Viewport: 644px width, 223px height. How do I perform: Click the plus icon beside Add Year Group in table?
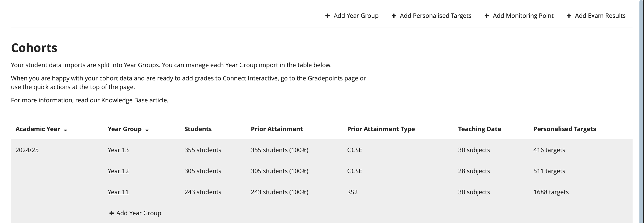pyautogui.click(x=112, y=213)
